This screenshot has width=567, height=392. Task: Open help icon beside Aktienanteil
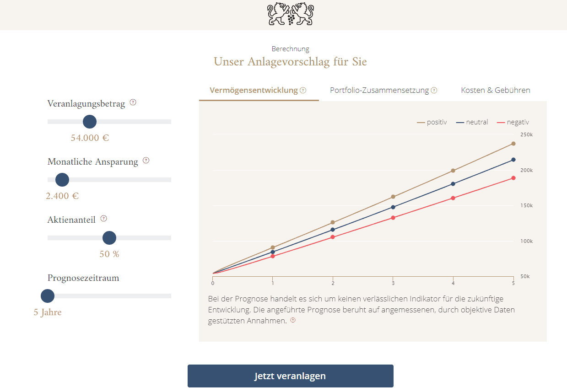(x=103, y=219)
